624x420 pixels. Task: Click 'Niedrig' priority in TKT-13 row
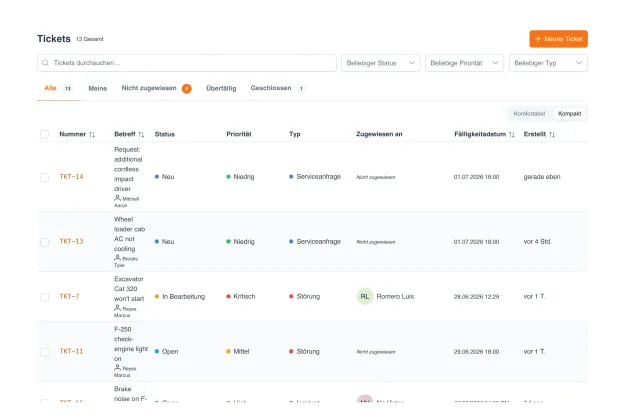(244, 242)
